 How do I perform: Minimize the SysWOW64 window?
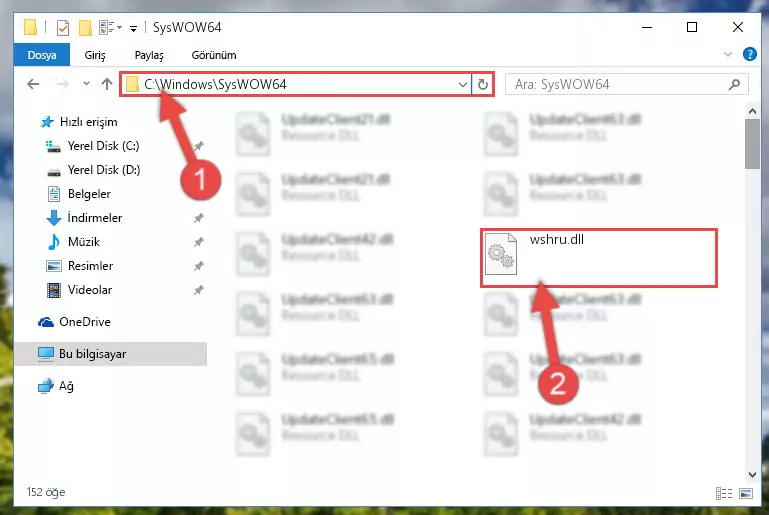tap(647, 27)
